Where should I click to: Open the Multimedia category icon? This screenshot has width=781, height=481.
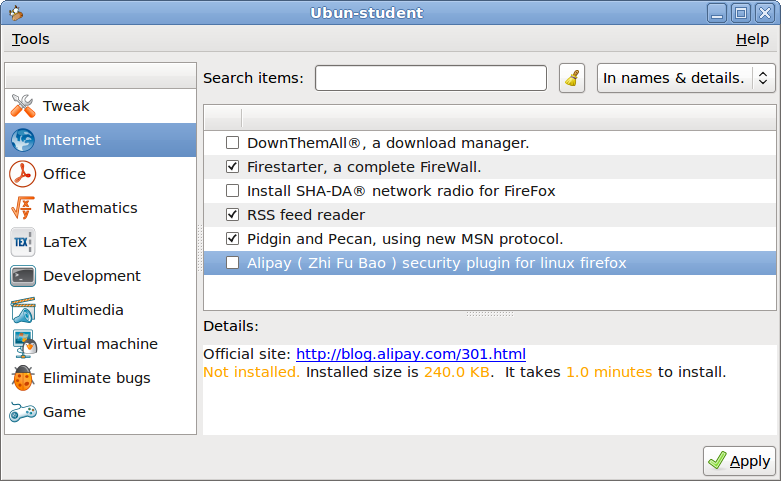23,310
